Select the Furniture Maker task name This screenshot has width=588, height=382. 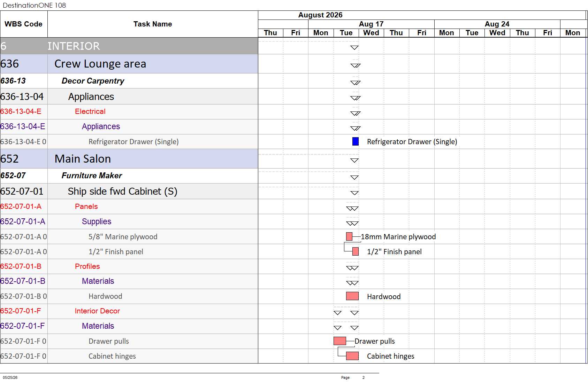92,176
